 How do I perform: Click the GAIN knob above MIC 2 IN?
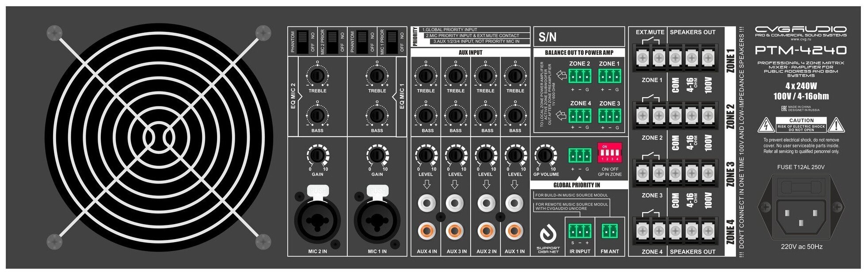coord(317,155)
